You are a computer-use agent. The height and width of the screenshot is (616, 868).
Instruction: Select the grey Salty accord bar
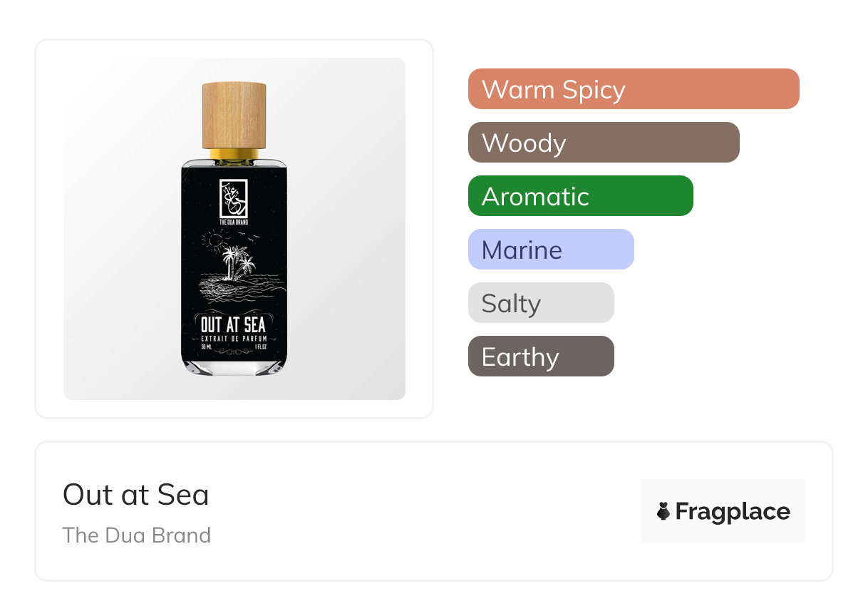tap(540, 303)
